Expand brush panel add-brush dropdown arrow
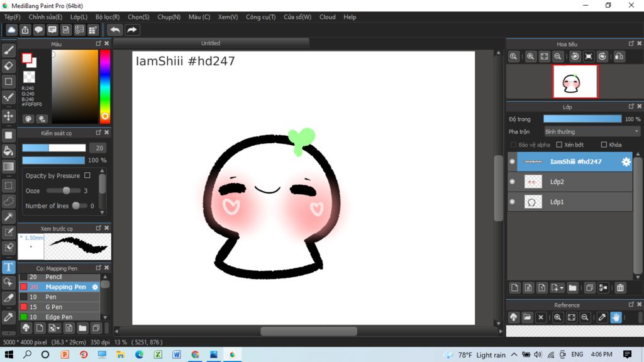The width and height of the screenshot is (644, 362). [58, 328]
